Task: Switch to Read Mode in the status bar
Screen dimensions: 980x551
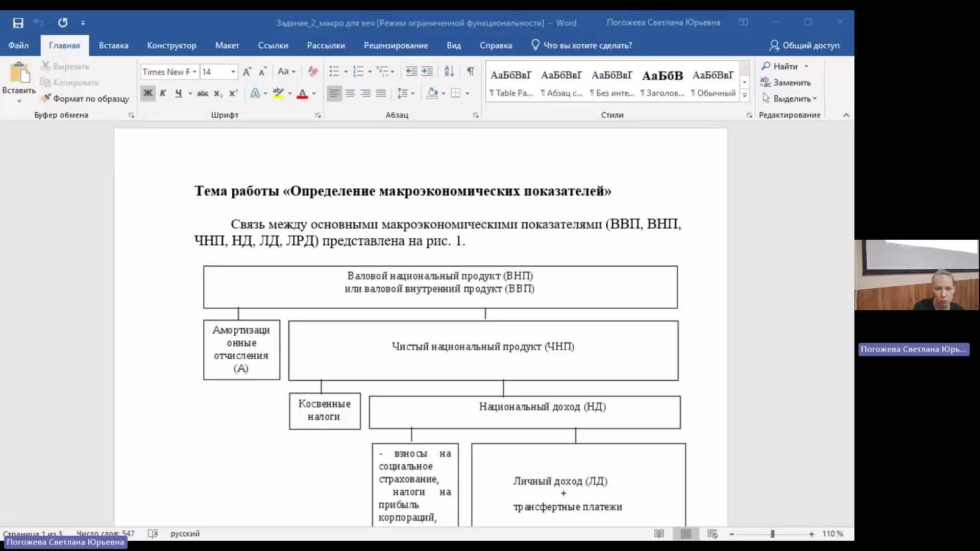Action: click(x=659, y=534)
